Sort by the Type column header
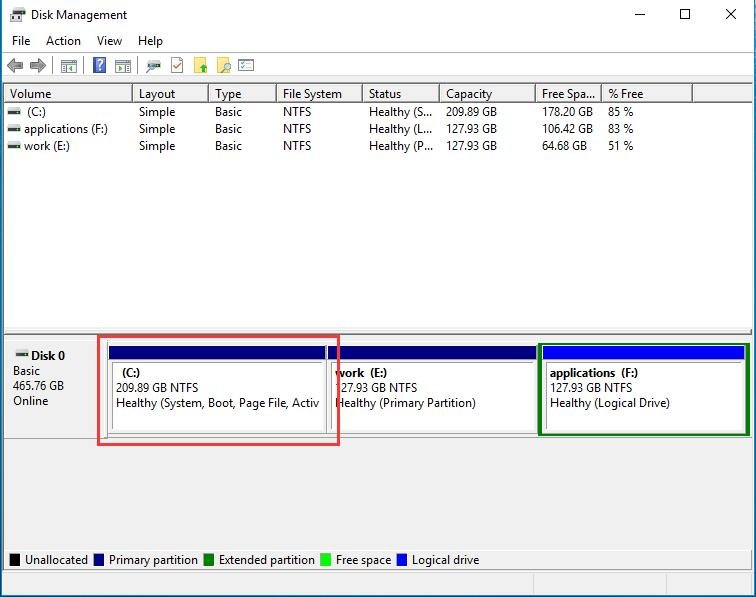 243,94
